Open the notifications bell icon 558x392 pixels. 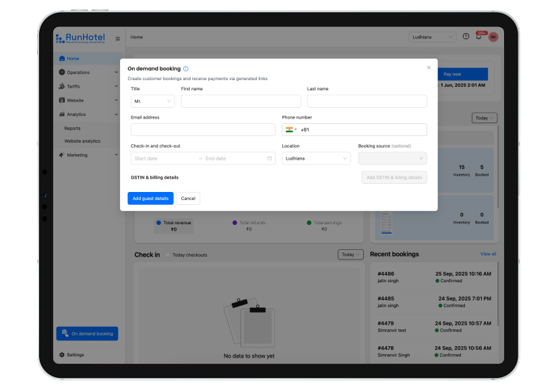coord(478,36)
